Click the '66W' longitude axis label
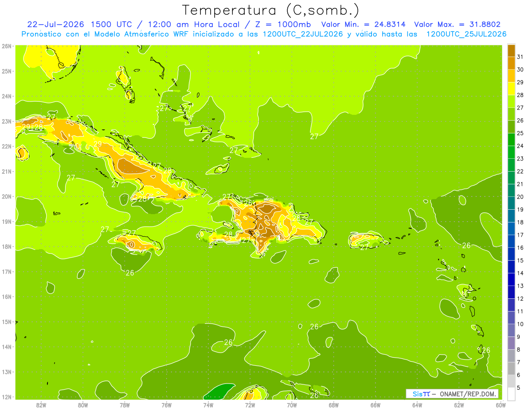The height and width of the screenshot is (411, 532). click(376, 405)
